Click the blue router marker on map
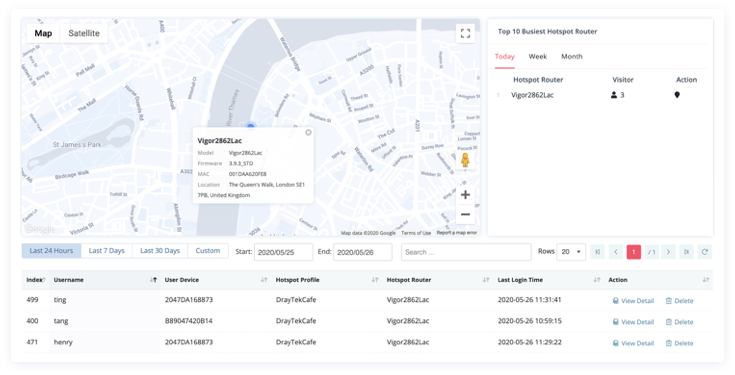Image resolution: width=735 pixels, height=375 pixels. tap(250, 126)
